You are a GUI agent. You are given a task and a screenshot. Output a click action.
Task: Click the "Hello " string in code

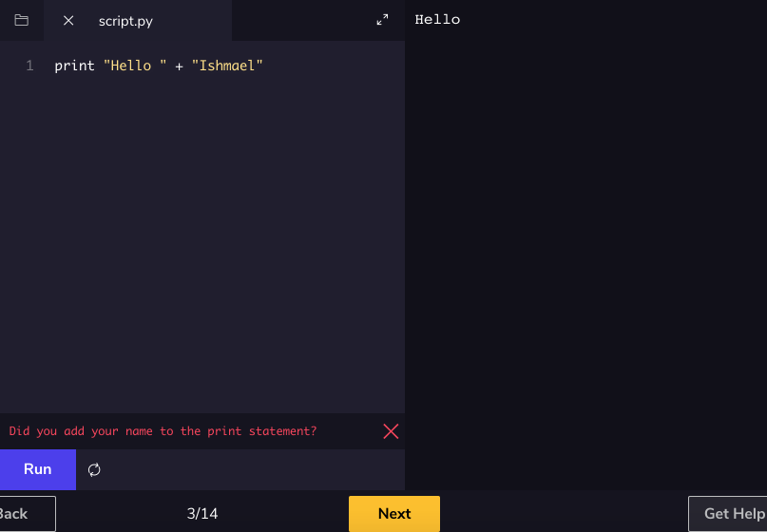pos(135,66)
